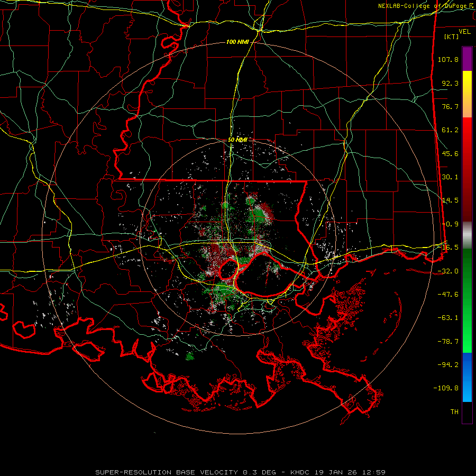Click the [KT] units label
The width and height of the screenshot is (476, 476).
451,36
